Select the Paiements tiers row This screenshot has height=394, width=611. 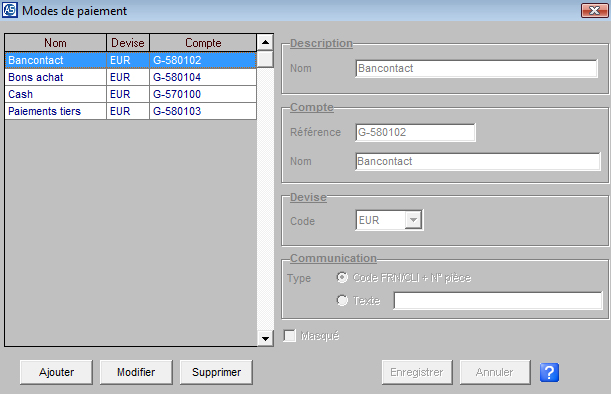pos(131,111)
